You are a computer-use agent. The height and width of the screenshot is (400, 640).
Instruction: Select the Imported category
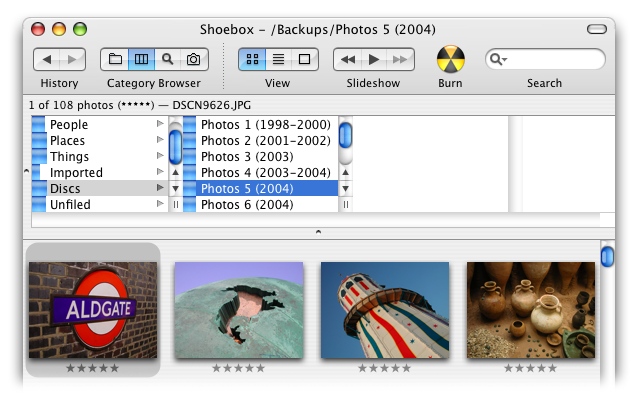coord(76,172)
